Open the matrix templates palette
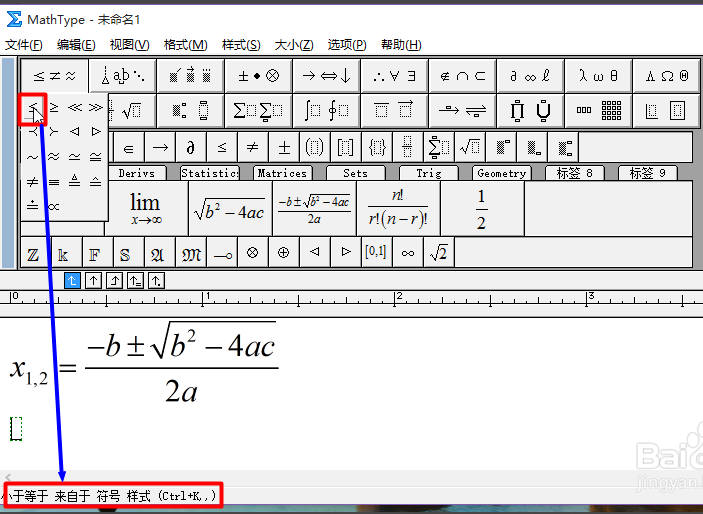This screenshot has width=703, height=514. tap(598, 110)
